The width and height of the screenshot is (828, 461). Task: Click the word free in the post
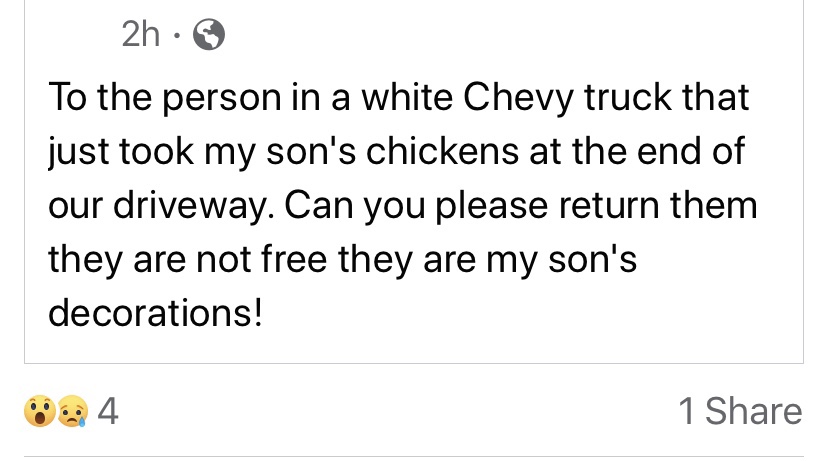coord(299,260)
